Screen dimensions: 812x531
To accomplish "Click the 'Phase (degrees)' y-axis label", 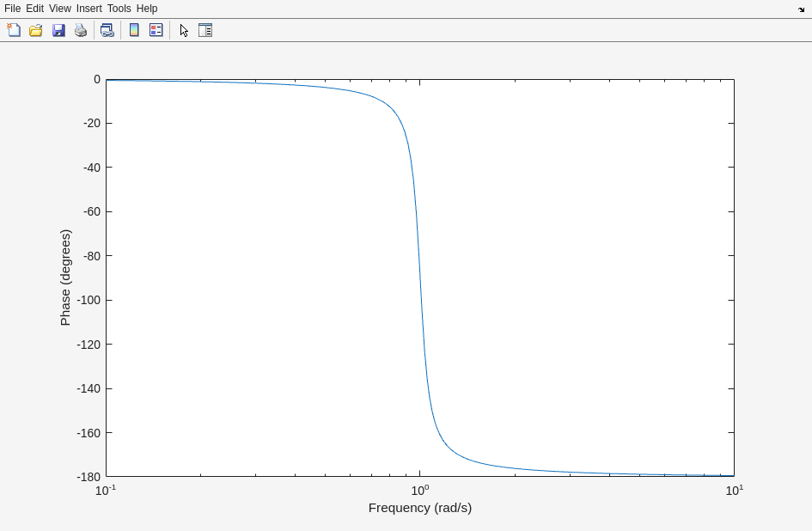I will (x=65, y=278).
